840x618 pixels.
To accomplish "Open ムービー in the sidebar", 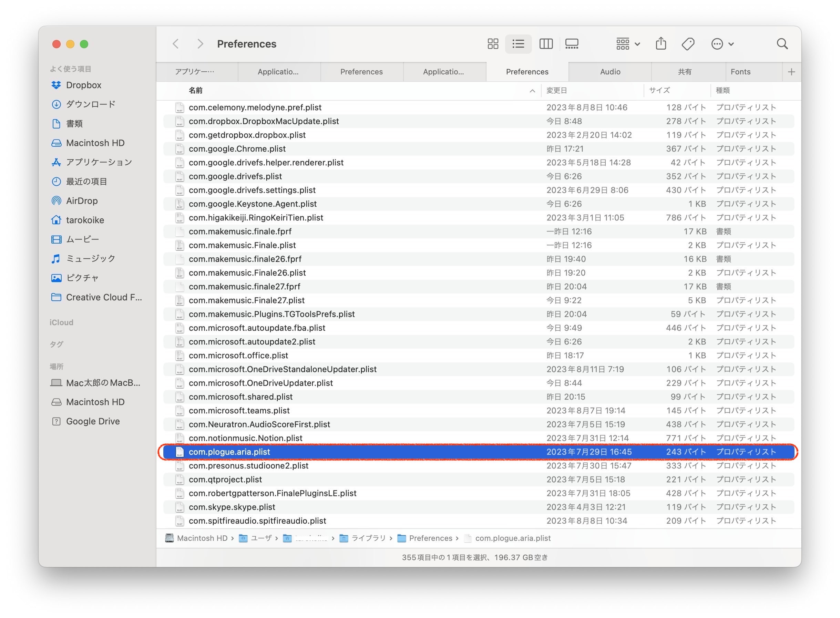I will pyautogui.click(x=75, y=239).
